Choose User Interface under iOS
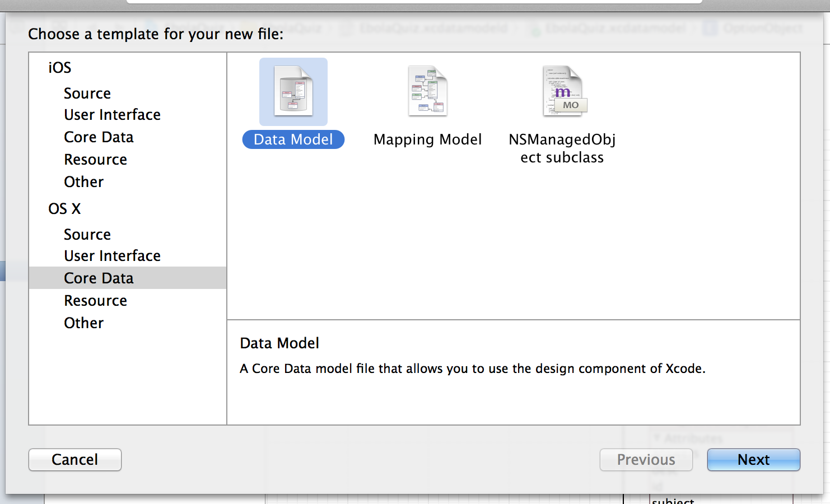Screen dimensions: 830x504 tap(113, 115)
